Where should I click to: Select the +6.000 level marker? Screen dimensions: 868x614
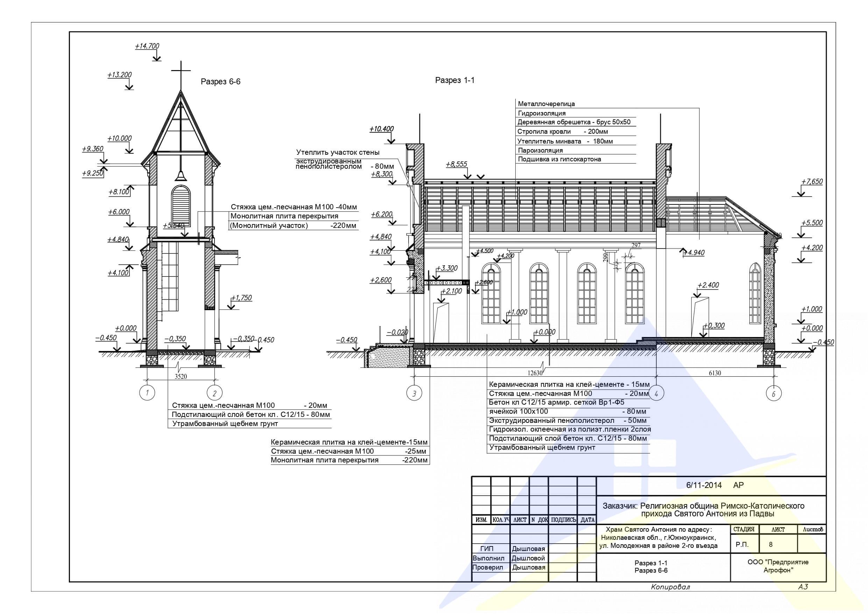click(x=119, y=212)
